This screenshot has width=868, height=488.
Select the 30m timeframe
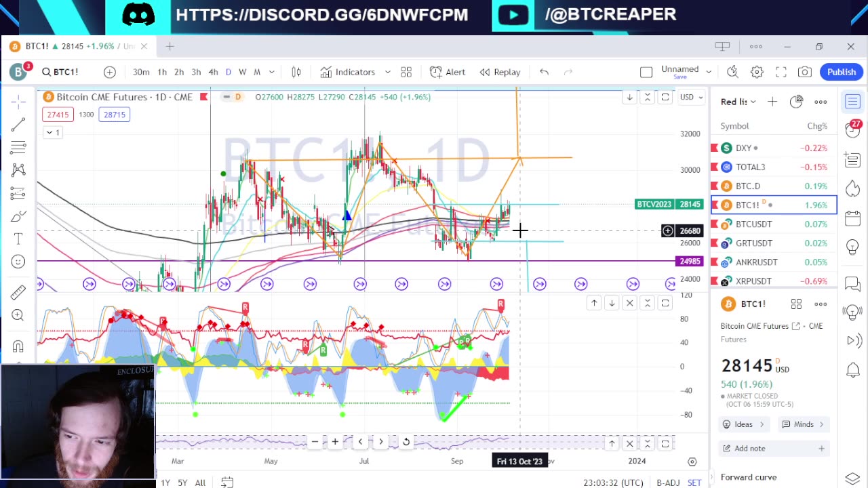(141, 72)
